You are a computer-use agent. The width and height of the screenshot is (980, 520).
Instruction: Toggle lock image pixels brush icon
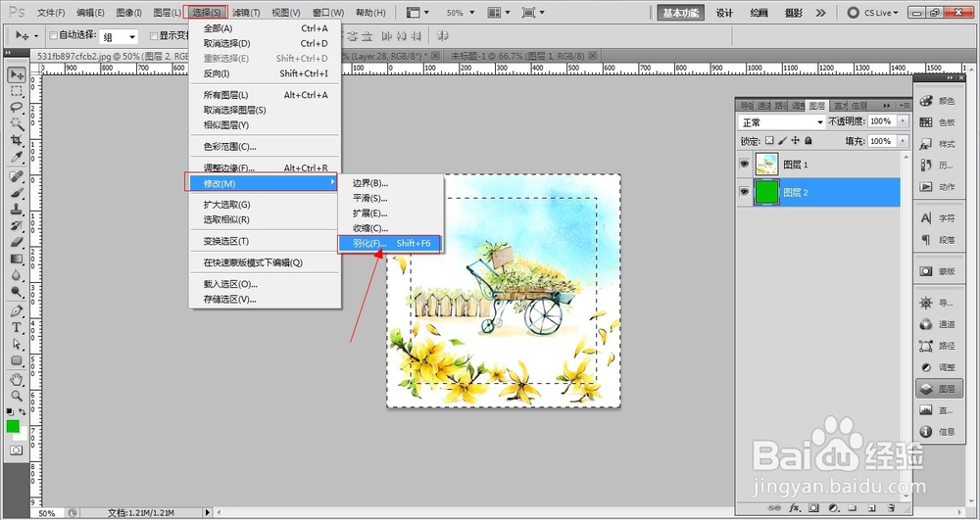click(782, 141)
